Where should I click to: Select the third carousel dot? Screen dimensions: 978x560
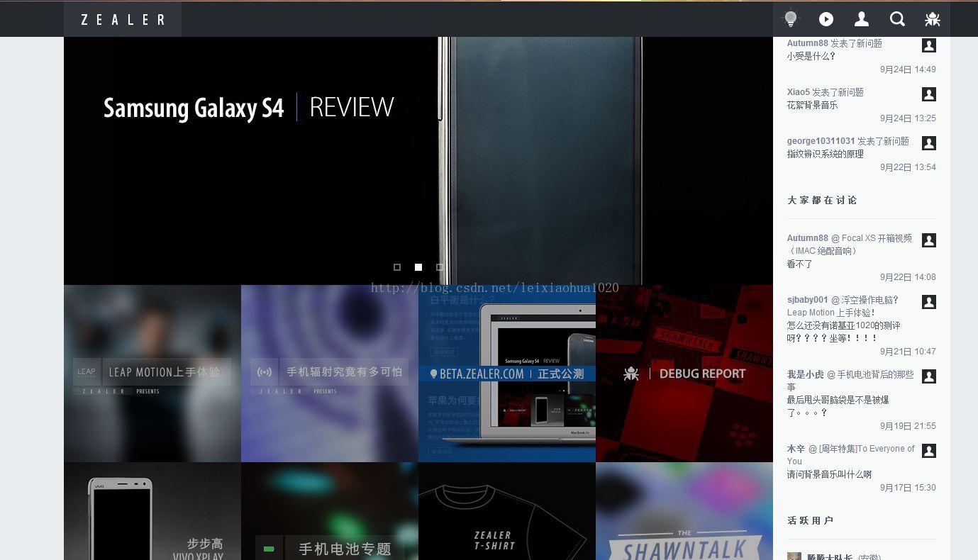(x=440, y=267)
